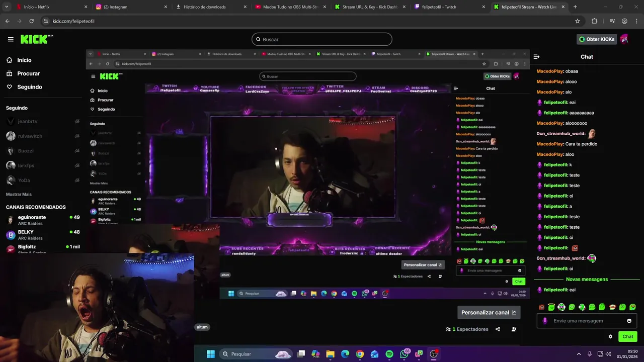Click the Chrome address bar URL
The width and height of the screenshot is (644, 362).
tap(73, 21)
